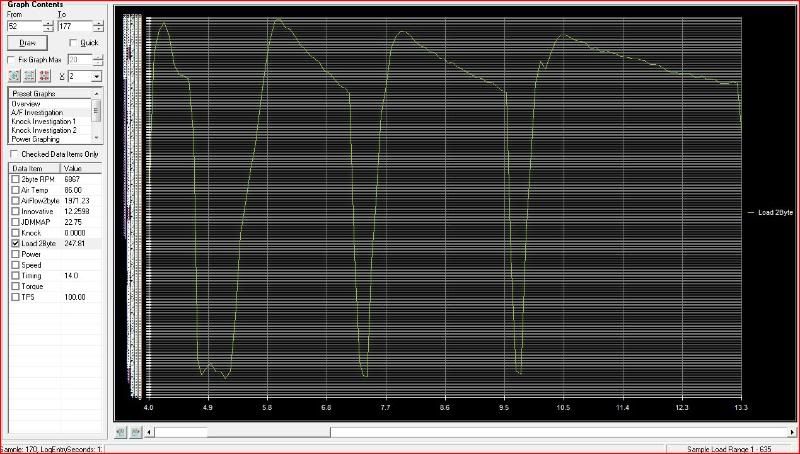Check the 2byte RPM data item

pyautogui.click(x=14, y=178)
